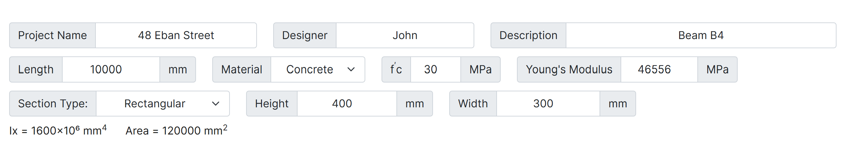Image resolution: width=868 pixels, height=144 pixels.
Task: Click the Young's Modulus label
Action: [569, 69]
